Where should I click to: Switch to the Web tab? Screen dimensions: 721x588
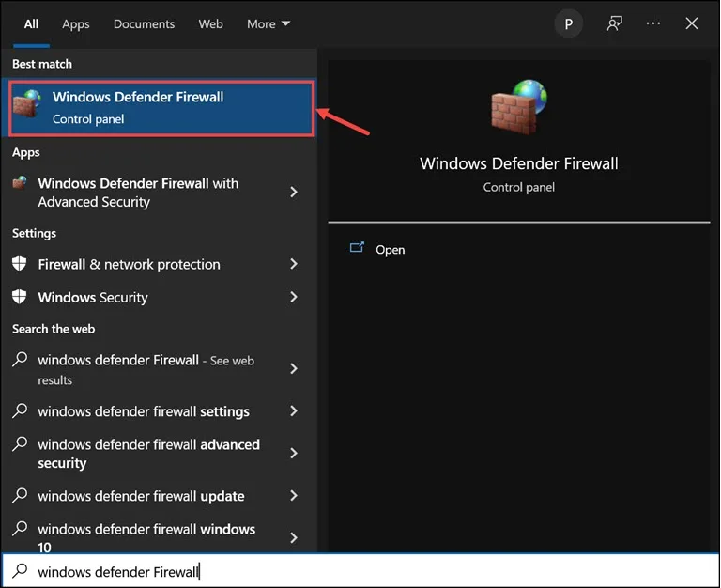click(210, 23)
